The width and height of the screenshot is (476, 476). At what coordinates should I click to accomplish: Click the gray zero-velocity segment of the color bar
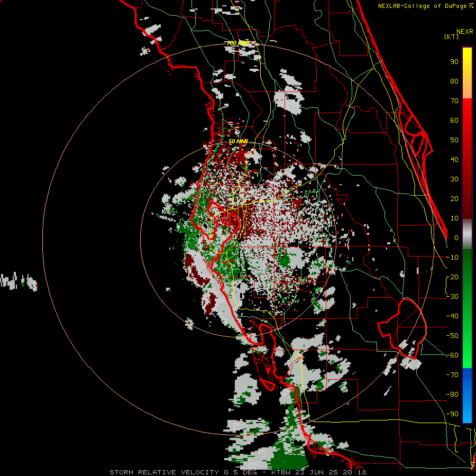[x=467, y=234]
